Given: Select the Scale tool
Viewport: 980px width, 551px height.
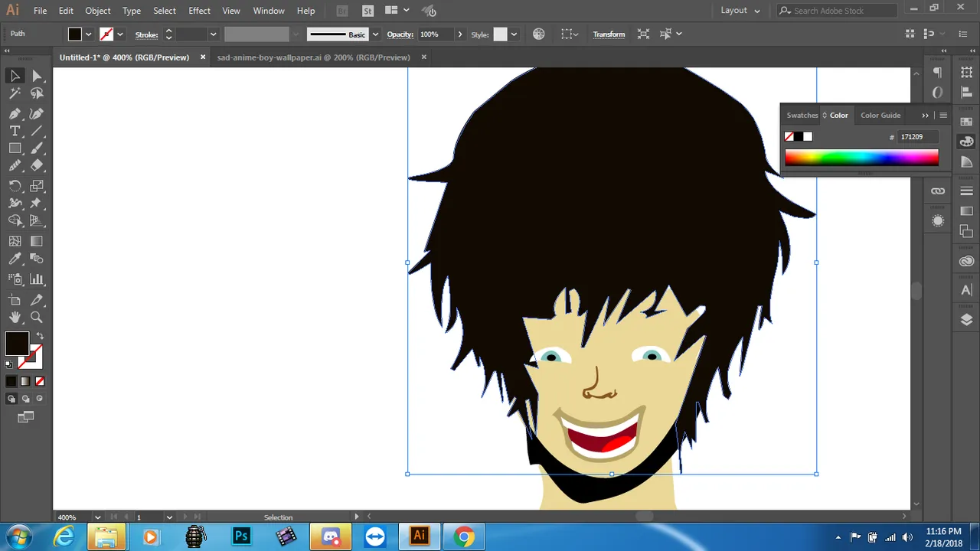Looking at the screenshot, I should click(37, 186).
